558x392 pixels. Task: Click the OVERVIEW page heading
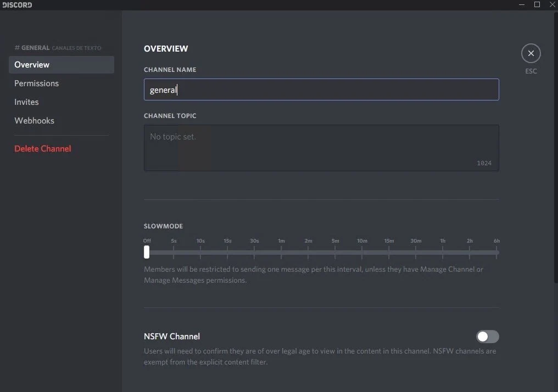click(166, 49)
